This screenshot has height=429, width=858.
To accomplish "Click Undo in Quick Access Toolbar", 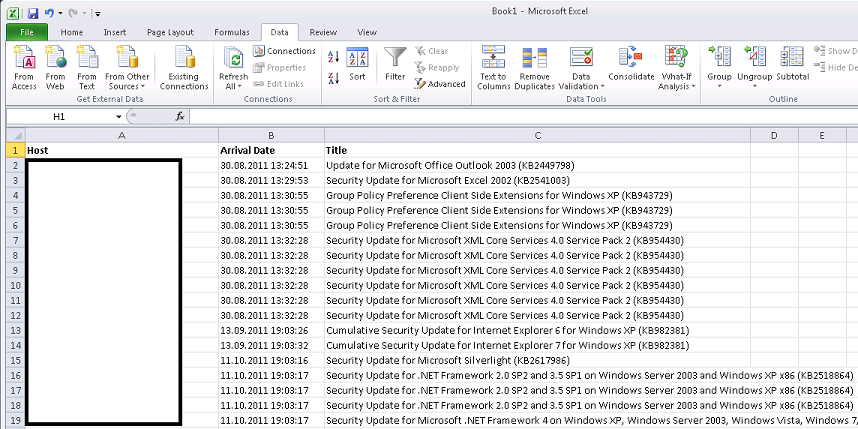I will pos(49,12).
